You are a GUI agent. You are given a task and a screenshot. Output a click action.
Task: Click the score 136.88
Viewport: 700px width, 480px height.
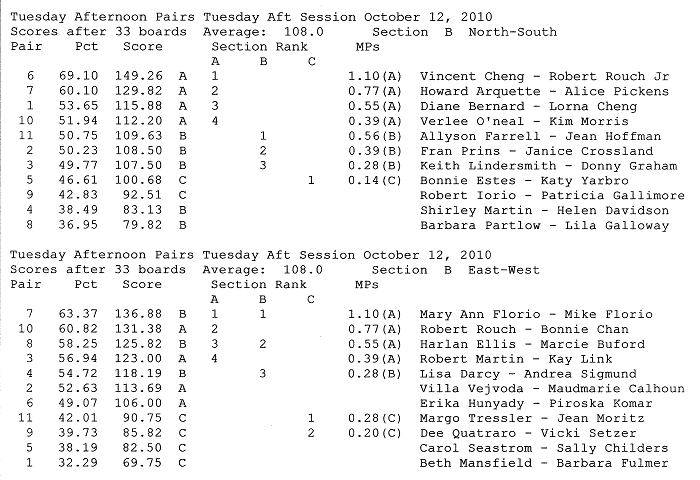(138, 314)
